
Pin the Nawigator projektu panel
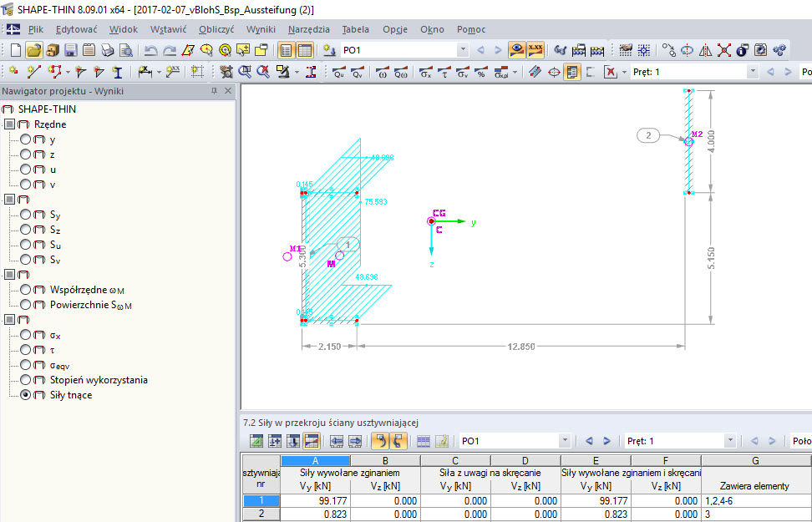tap(215, 91)
